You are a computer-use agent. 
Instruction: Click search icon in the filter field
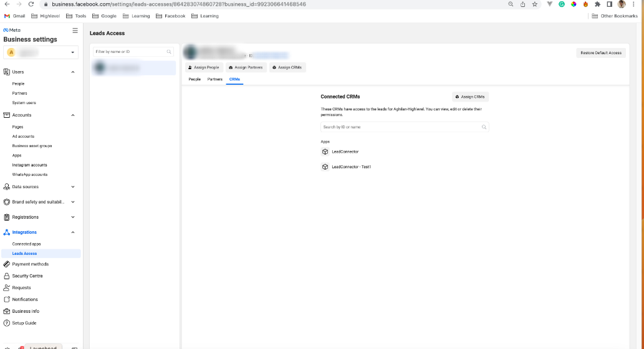169,52
